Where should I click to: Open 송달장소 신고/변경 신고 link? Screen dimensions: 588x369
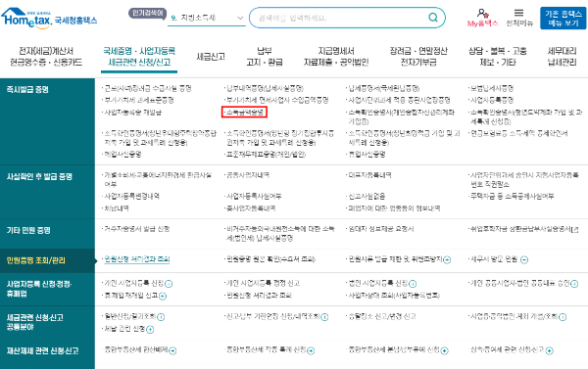point(382,316)
